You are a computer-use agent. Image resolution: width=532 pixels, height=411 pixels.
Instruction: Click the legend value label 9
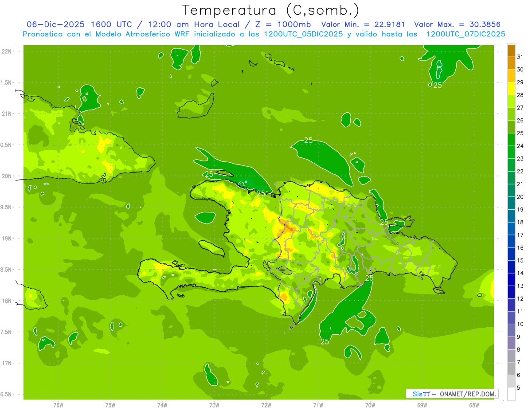click(x=519, y=337)
